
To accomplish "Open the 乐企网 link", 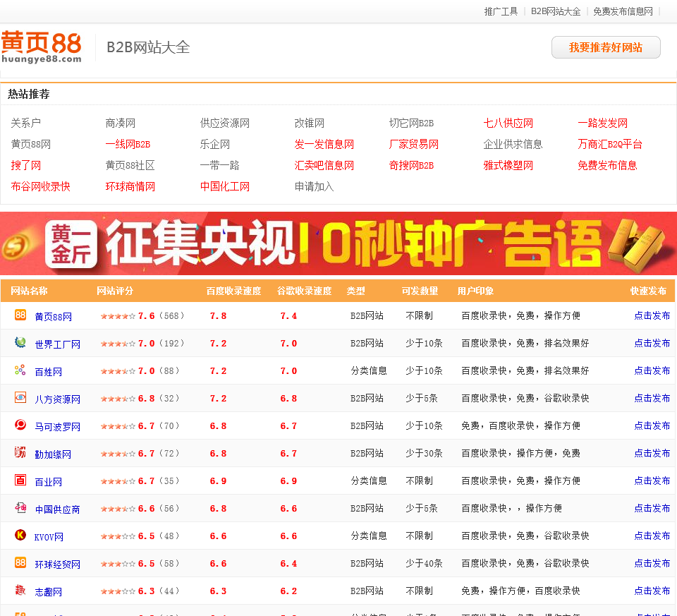I will click(215, 144).
